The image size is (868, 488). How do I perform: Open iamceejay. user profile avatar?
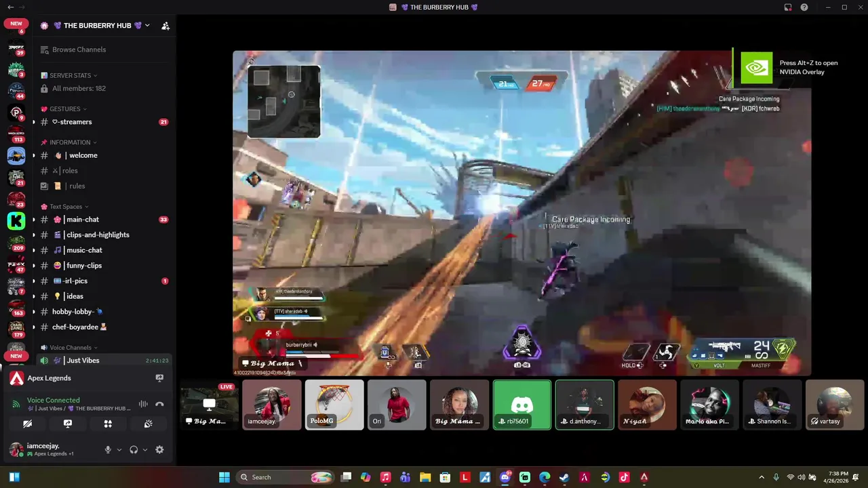[x=16, y=449]
